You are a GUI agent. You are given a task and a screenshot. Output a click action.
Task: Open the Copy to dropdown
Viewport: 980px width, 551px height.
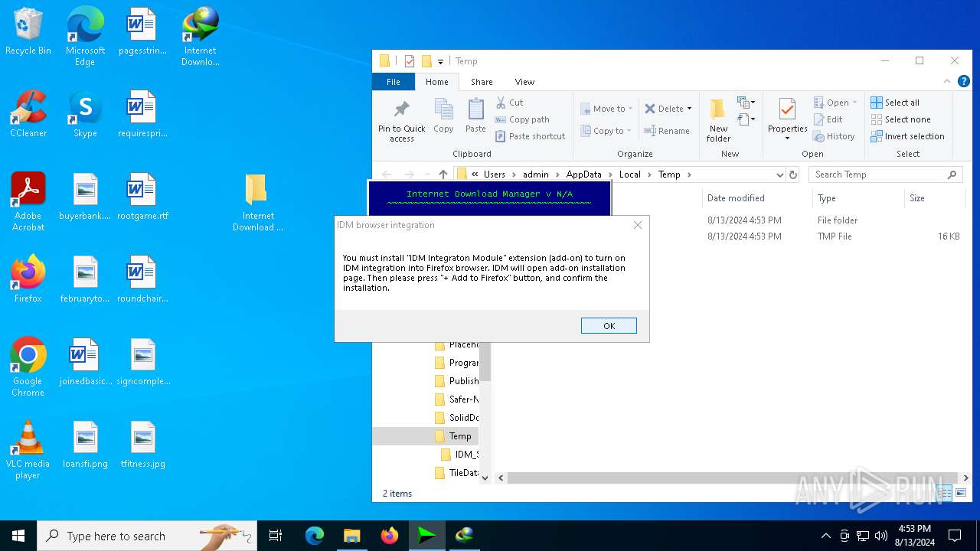pos(606,131)
